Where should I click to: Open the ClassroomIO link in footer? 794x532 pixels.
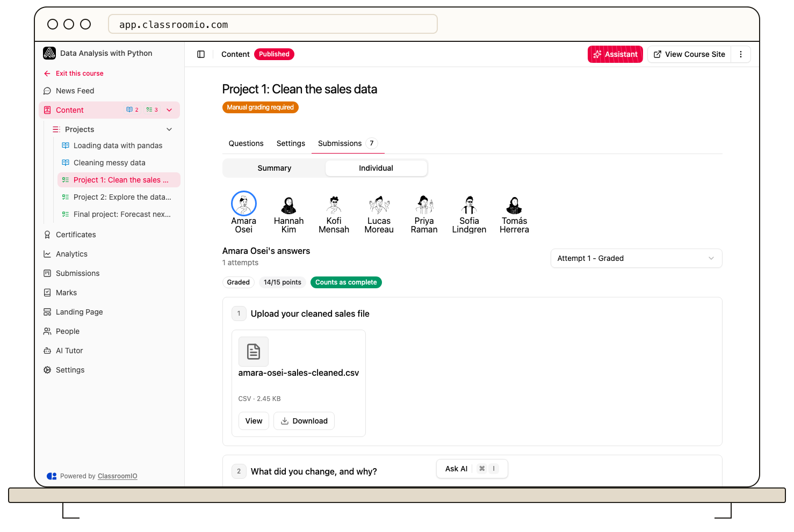(117, 476)
